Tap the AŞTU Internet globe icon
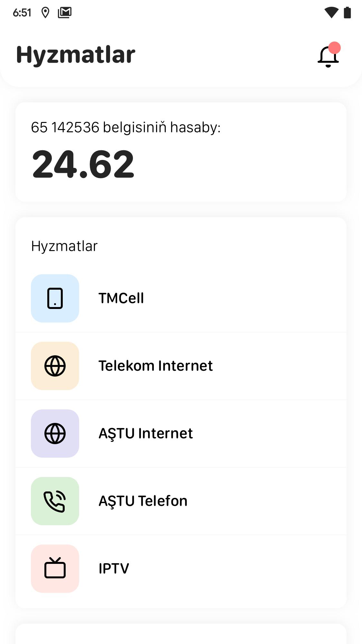Viewport: 362px width, 644px height. (x=55, y=434)
